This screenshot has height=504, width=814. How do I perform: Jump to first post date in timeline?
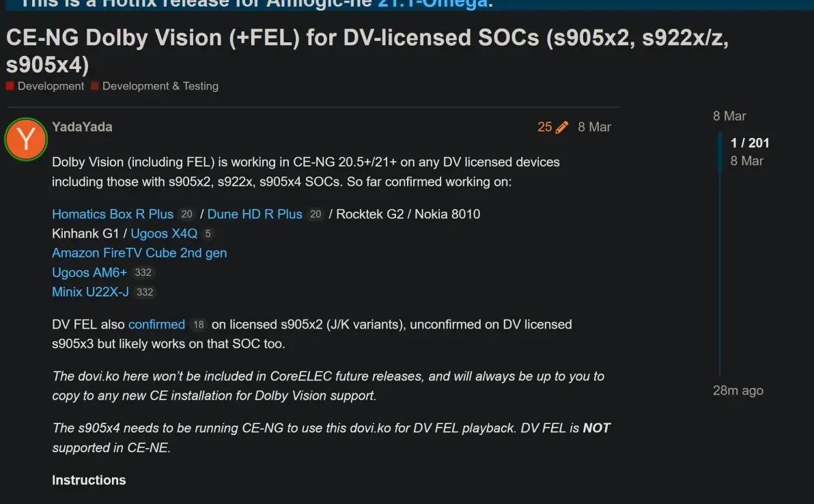coord(729,116)
